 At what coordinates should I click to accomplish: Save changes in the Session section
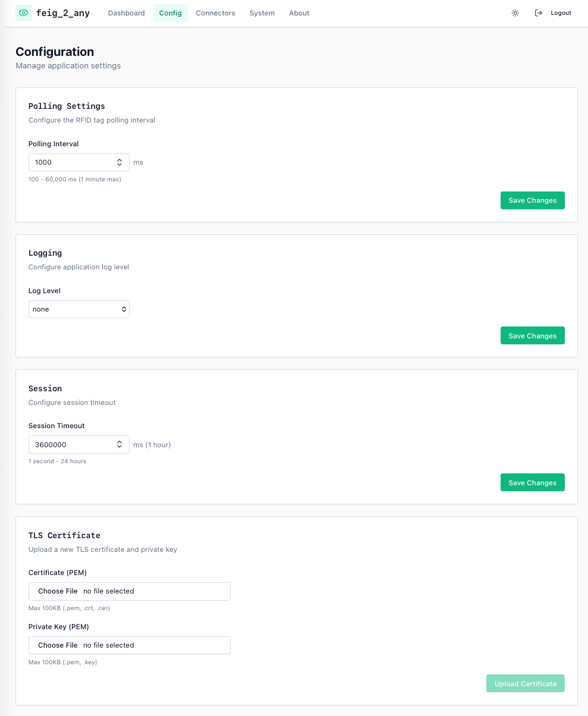coord(532,483)
